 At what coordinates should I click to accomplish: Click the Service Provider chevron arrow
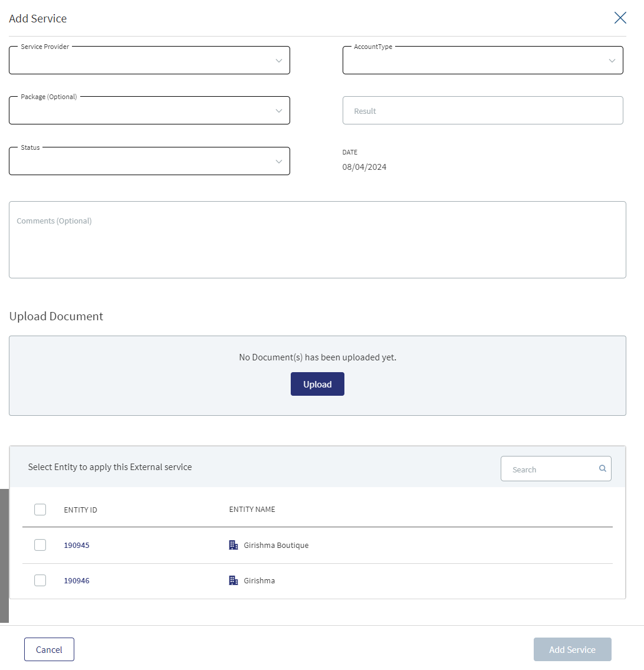point(278,61)
